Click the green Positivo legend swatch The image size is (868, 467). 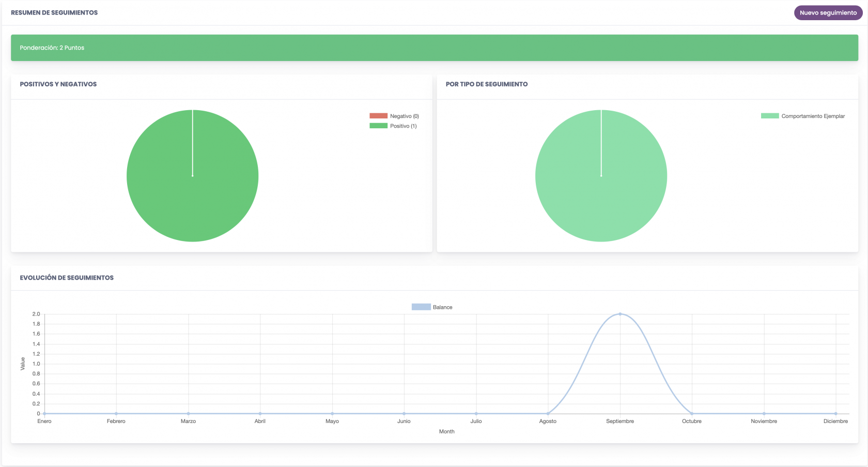pyautogui.click(x=378, y=126)
